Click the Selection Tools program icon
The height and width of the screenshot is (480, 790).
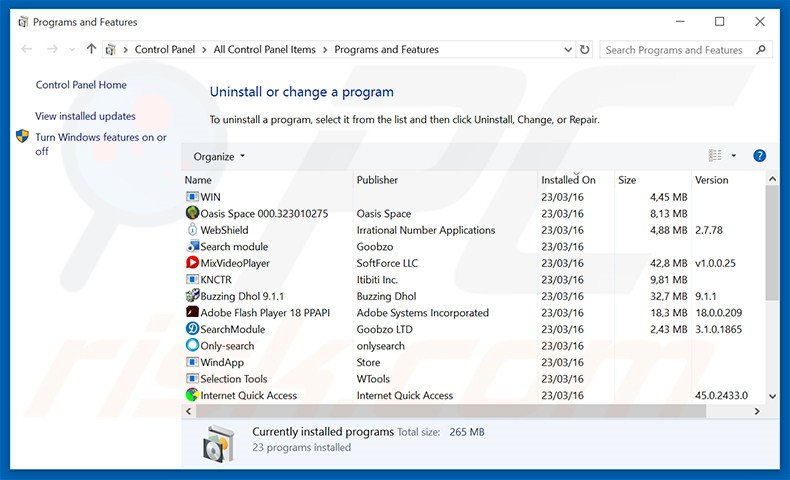pyautogui.click(x=192, y=378)
